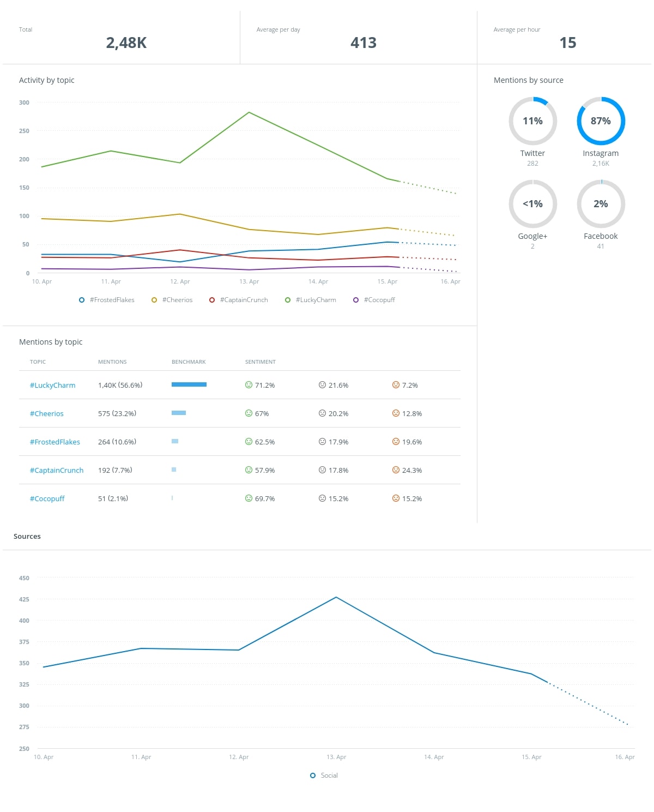
Task: Click the Twitter 282 count
Action: tap(532, 164)
